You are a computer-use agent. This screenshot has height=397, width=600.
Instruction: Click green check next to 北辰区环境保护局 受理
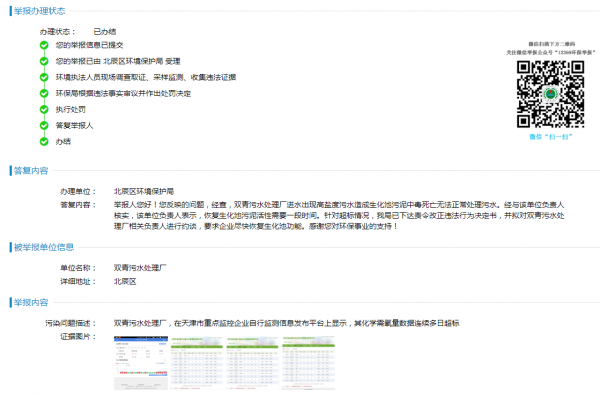pyautogui.click(x=44, y=61)
